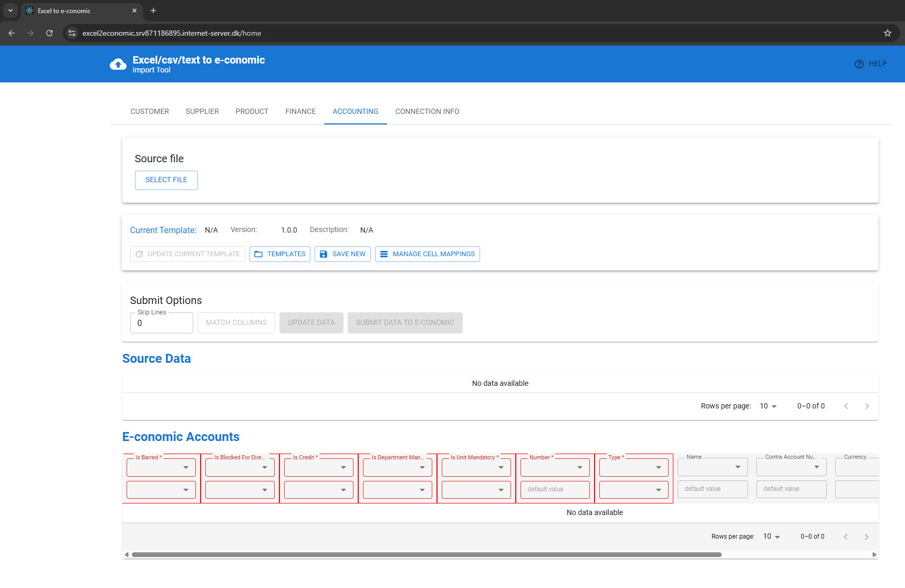The height and width of the screenshot is (588, 905).
Task: Open the Is Blocked For Direct dropdown
Action: tap(240, 467)
